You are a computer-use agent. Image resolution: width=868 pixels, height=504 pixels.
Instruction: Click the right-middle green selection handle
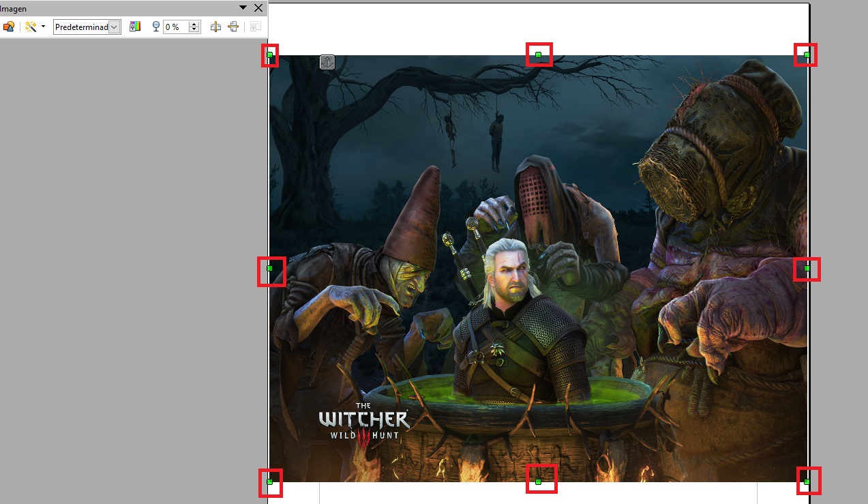coord(807,269)
